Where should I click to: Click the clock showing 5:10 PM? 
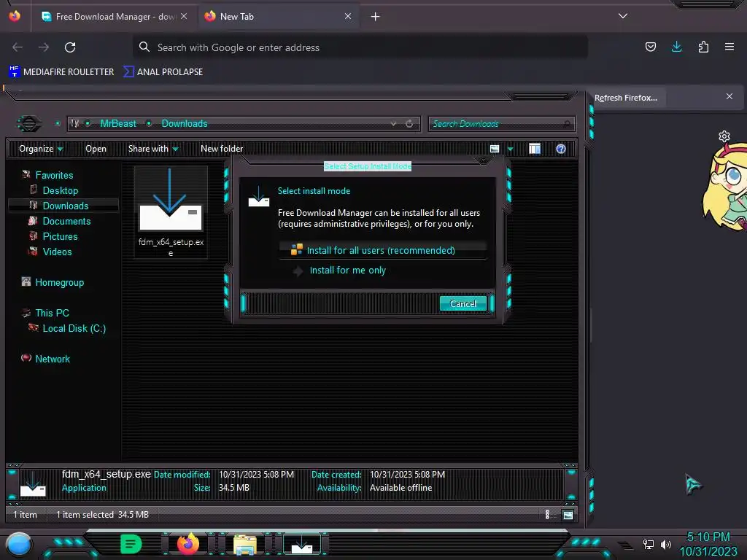click(708, 537)
